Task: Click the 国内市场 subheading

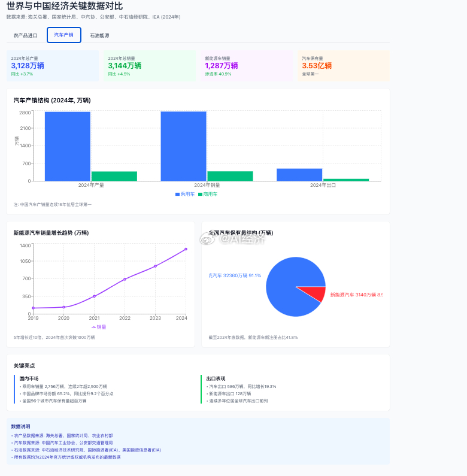Action: (x=29, y=378)
